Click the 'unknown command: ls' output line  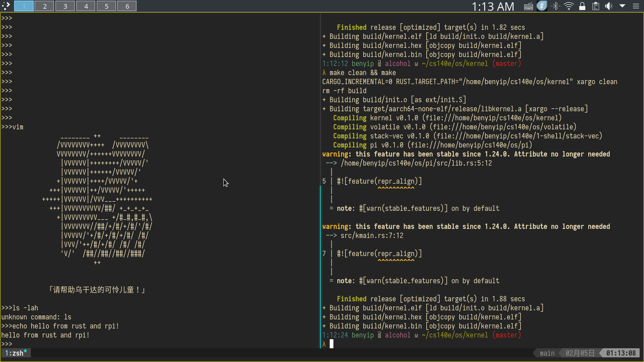(x=36, y=317)
